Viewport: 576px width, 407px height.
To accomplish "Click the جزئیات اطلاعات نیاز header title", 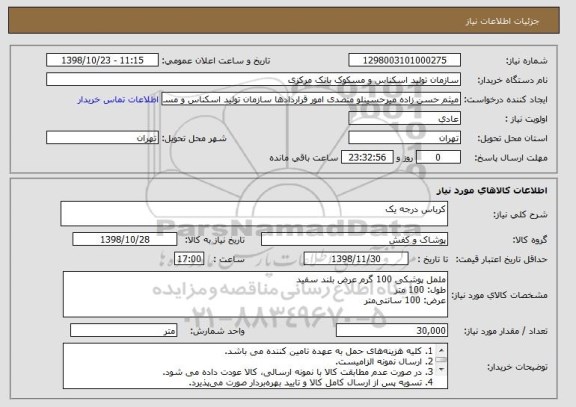I will [502, 21].
